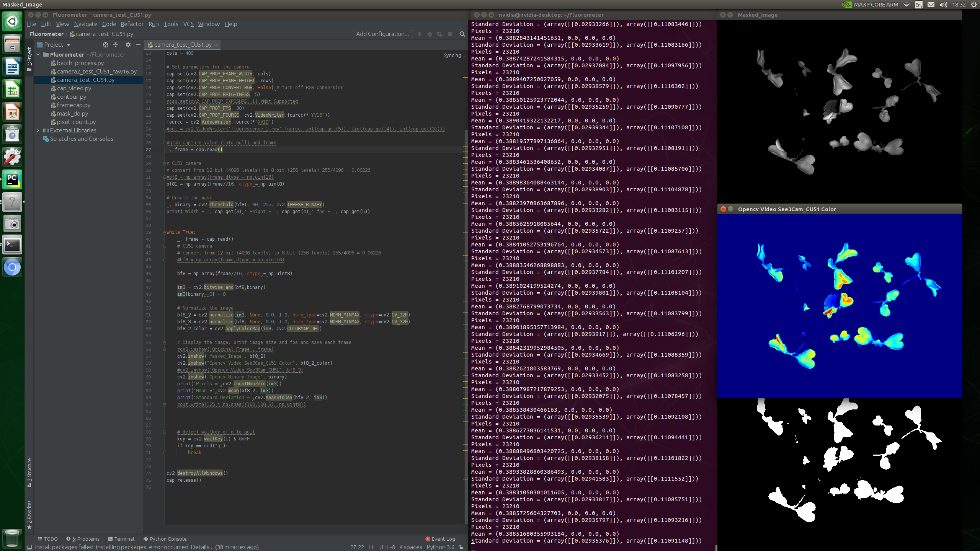The width and height of the screenshot is (980, 551).
Task: Hide the Project panel with minus icon
Action: pyautogui.click(x=138, y=45)
